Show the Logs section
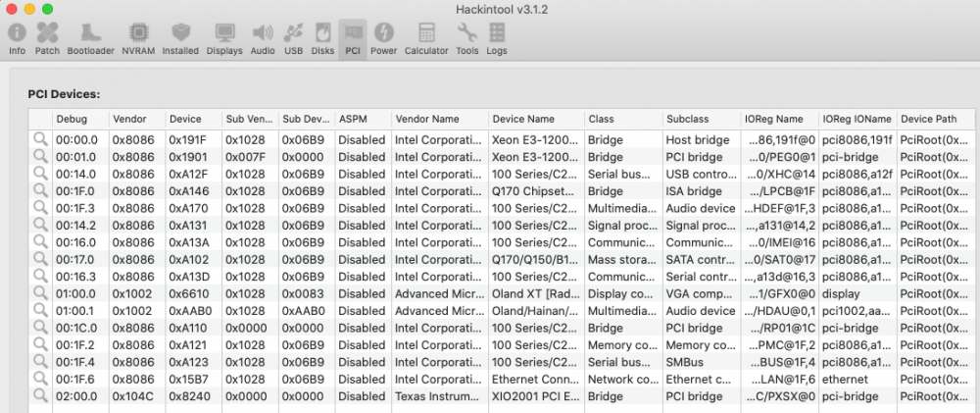980x413 pixels. [497, 38]
